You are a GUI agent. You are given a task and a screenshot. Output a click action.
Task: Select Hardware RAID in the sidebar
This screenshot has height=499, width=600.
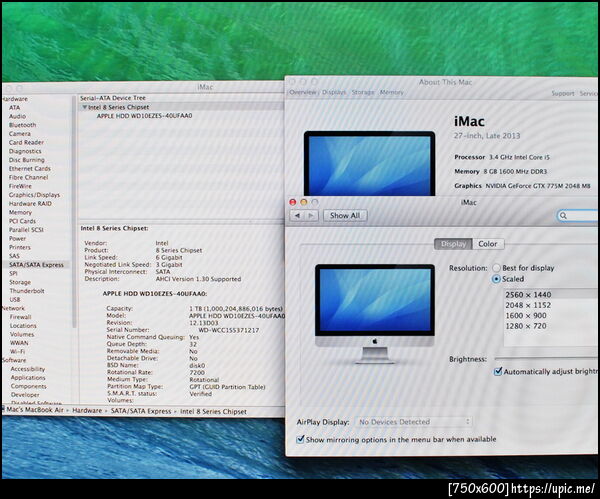pos(30,204)
